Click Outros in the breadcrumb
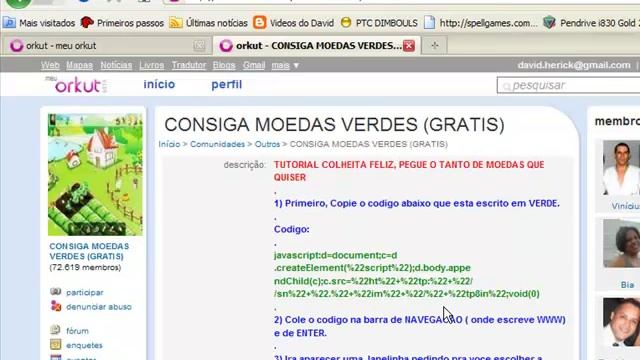The height and width of the screenshot is (360, 640). click(267, 144)
